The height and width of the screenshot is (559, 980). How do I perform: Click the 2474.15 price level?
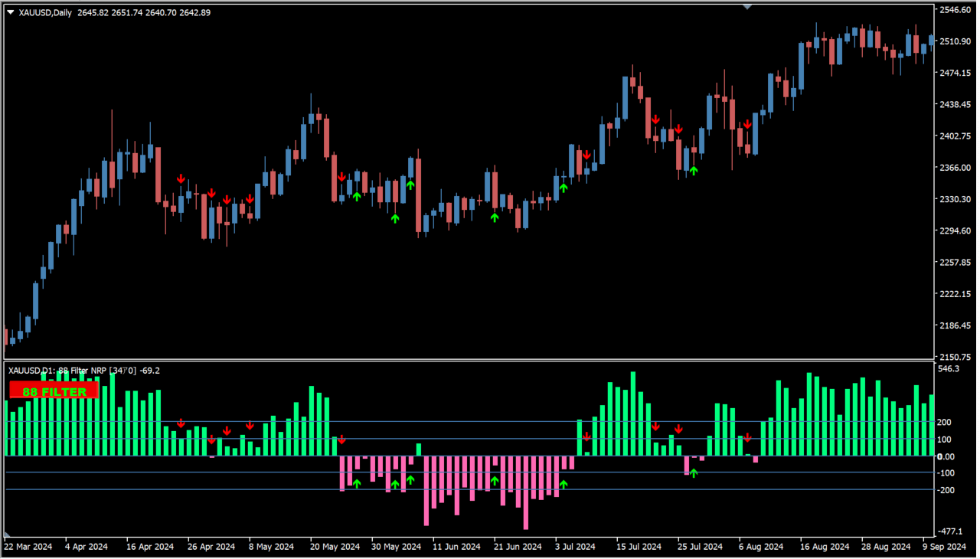955,73
